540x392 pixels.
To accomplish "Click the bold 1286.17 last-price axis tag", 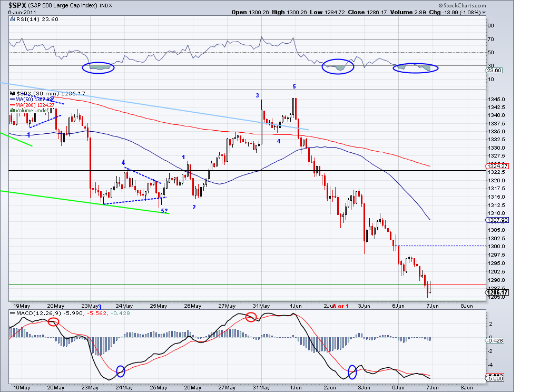I will 497,292.
